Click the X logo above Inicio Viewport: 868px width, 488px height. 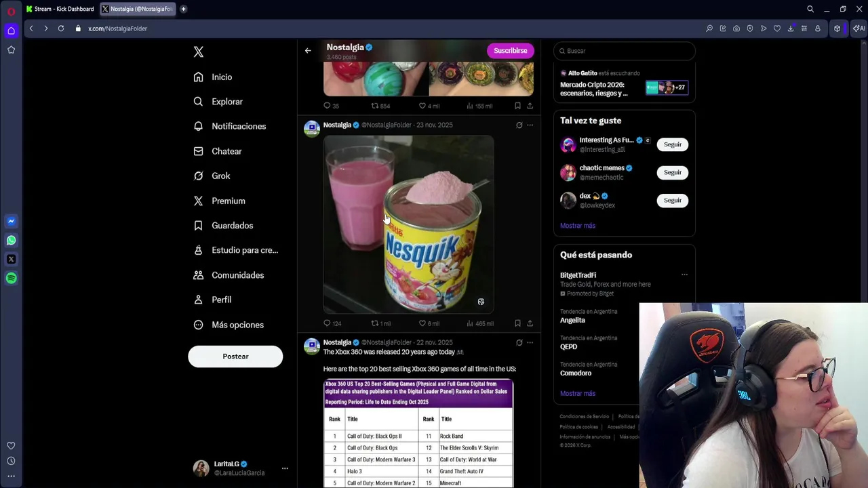tap(198, 52)
